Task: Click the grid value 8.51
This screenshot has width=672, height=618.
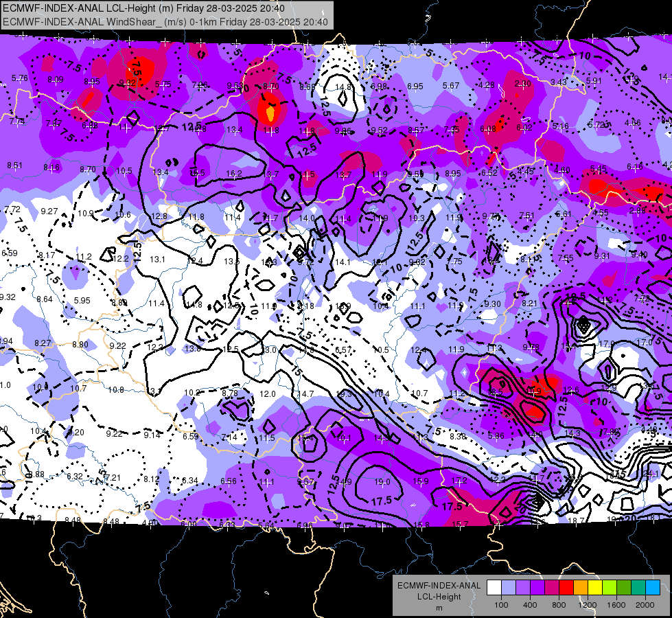Action: [x=15, y=165]
